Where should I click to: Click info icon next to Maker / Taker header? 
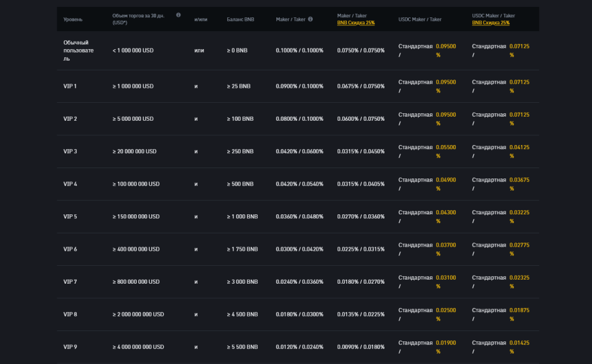(310, 19)
